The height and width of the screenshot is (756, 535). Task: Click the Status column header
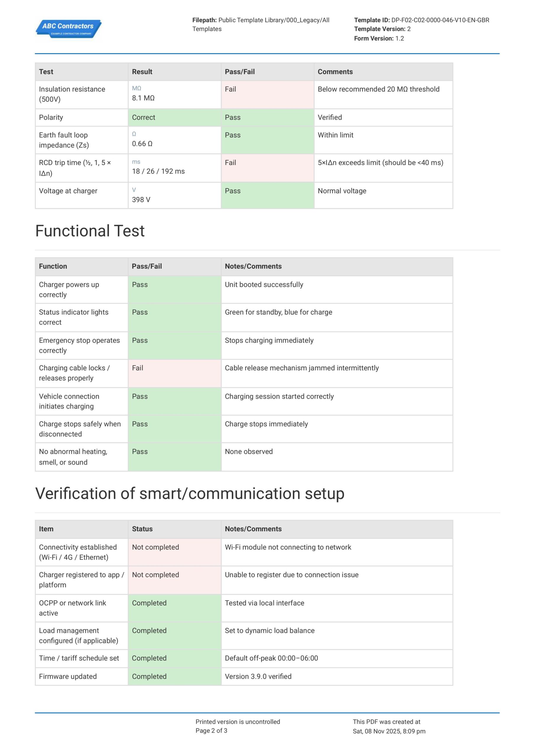point(142,529)
